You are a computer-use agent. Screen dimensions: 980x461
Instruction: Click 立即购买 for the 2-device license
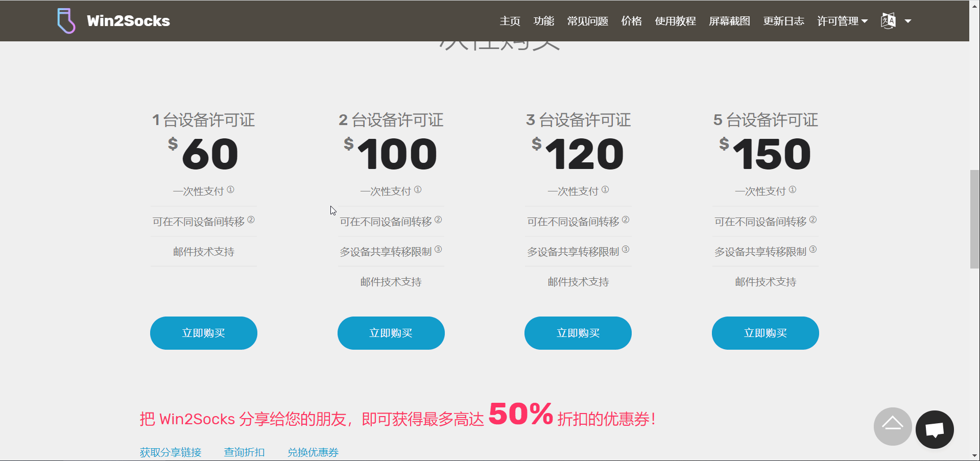point(391,333)
